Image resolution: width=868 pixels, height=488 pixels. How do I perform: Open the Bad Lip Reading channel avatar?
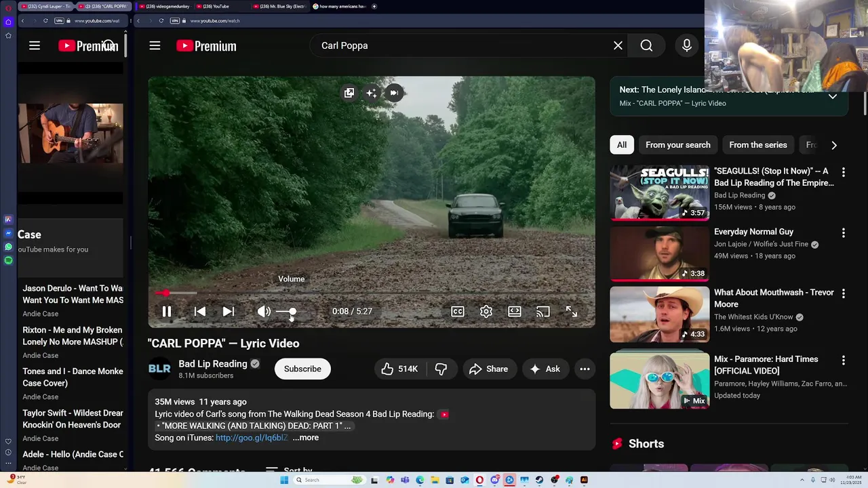159,369
